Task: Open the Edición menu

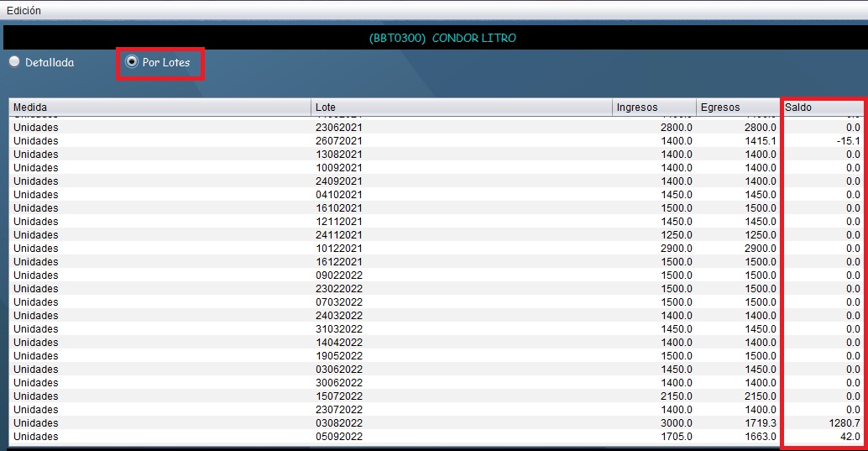Action: point(24,11)
